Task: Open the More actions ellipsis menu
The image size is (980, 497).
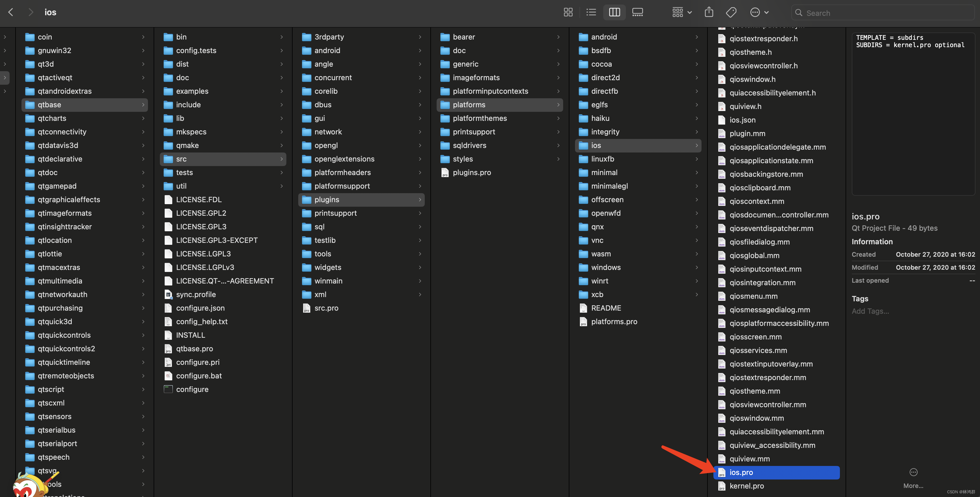Action: [x=759, y=12]
